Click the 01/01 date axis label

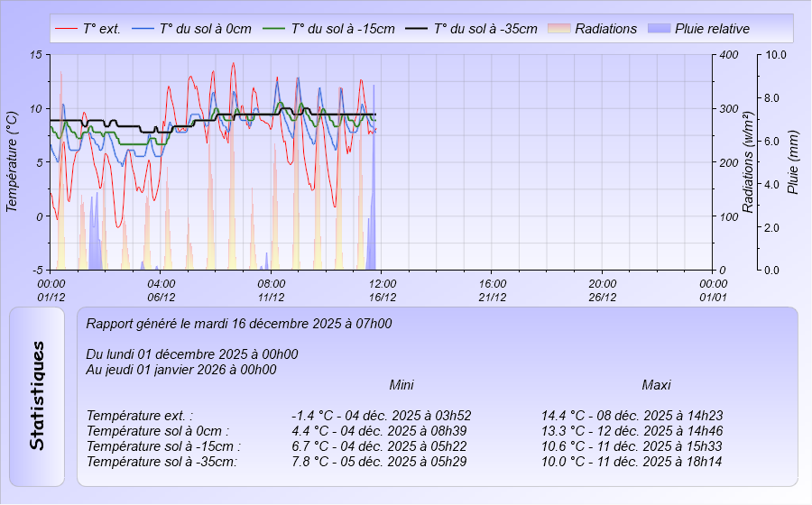(714, 298)
